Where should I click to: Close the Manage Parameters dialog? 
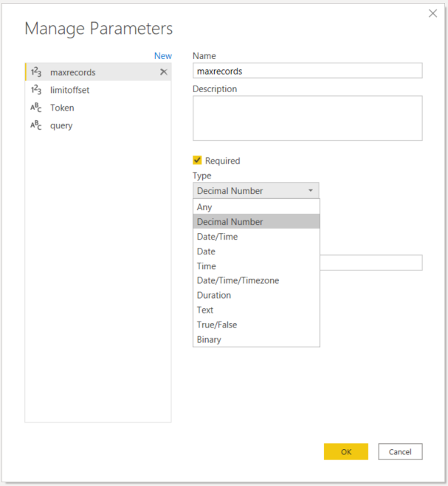(433, 13)
